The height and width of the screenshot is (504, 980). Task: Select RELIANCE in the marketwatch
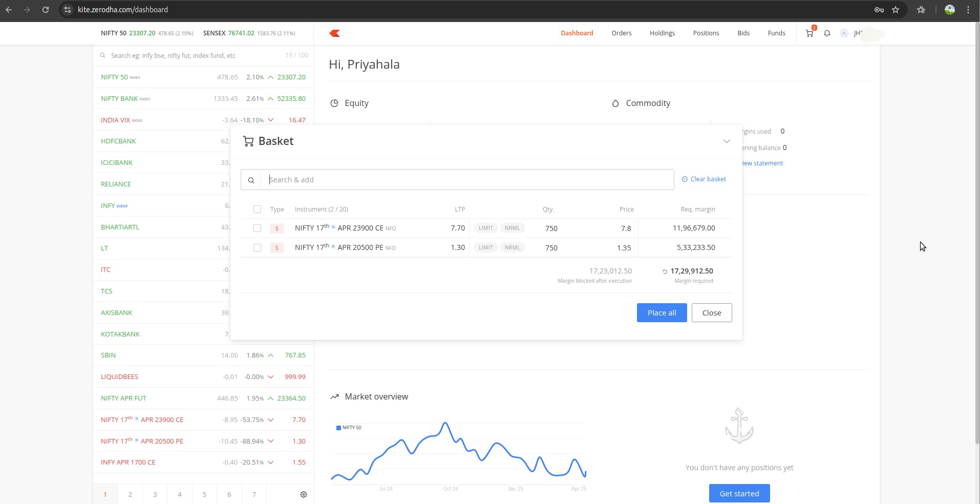point(116,184)
